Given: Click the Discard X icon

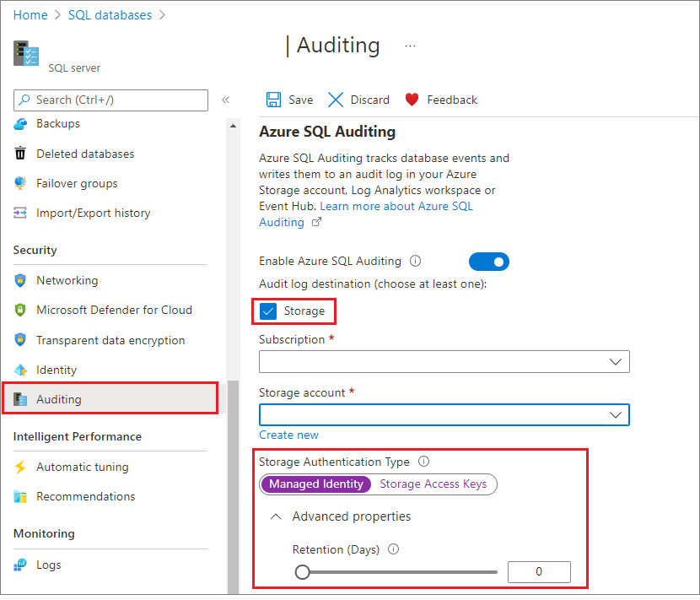Looking at the screenshot, I should point(336,100).
